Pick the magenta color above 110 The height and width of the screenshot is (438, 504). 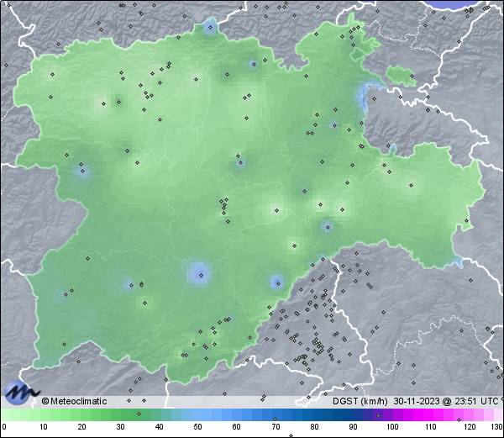[431, 414]
